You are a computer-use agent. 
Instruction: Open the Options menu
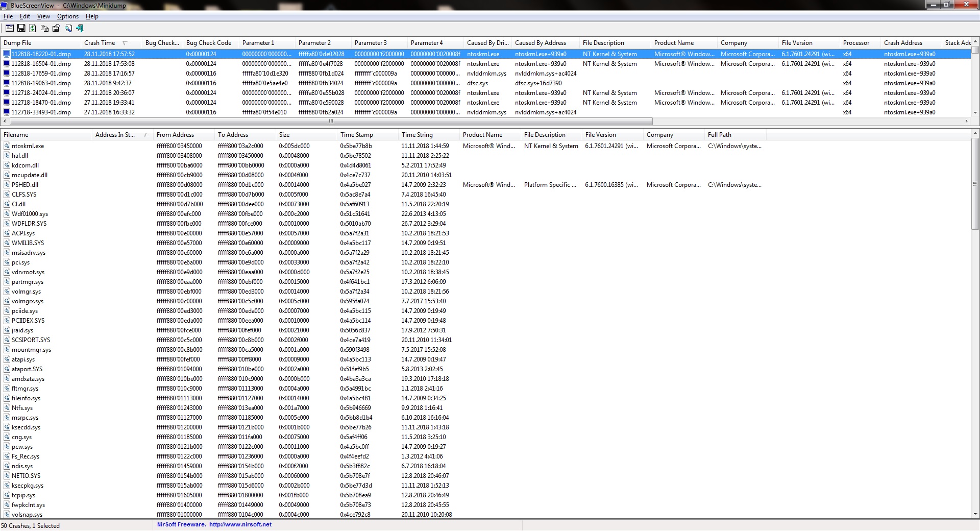click(x=68, y=16)
